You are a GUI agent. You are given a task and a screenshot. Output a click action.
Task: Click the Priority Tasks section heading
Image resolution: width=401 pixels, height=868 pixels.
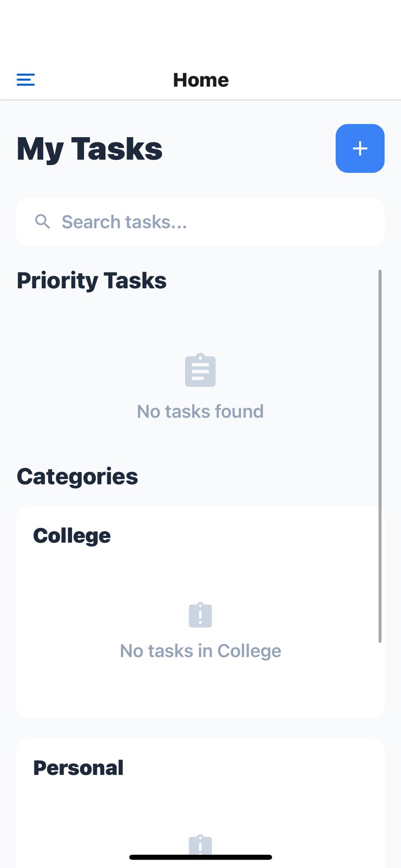(92, 281)
